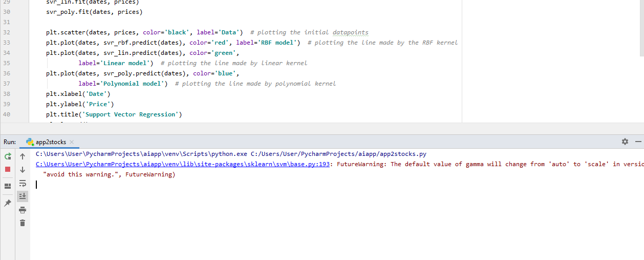Click the plt.xlabel('Date') line

pos(78,94)
